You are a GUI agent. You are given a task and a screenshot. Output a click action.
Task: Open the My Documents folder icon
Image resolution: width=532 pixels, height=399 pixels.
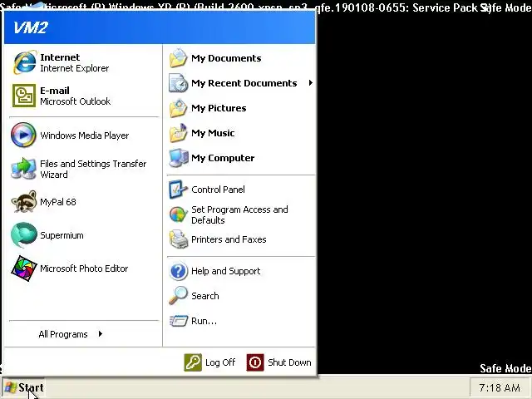[178, 58]
